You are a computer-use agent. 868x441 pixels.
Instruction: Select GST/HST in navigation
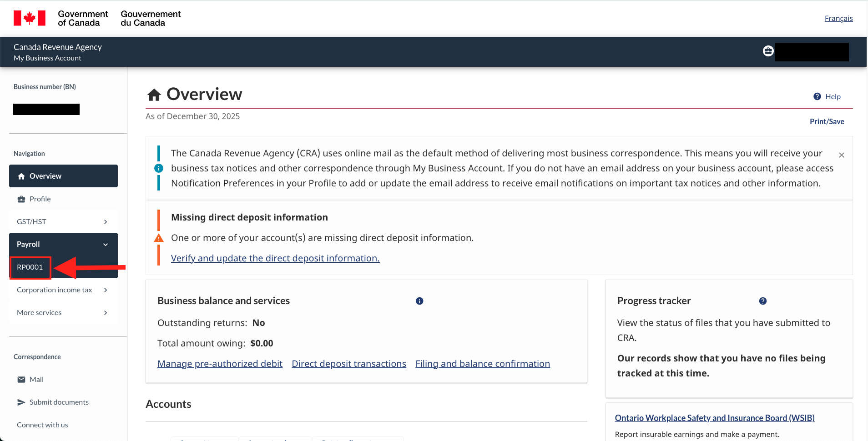coord(63,221)
